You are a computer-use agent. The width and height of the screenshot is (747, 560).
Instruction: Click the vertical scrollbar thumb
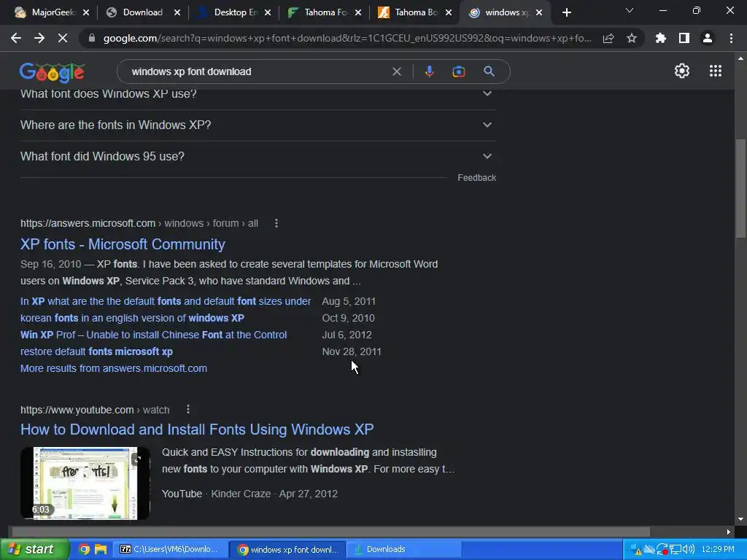tap(740, 187)
